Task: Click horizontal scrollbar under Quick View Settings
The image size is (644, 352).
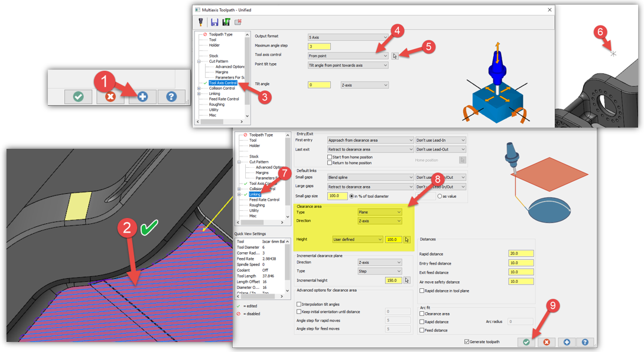Action: coord(261,296)
